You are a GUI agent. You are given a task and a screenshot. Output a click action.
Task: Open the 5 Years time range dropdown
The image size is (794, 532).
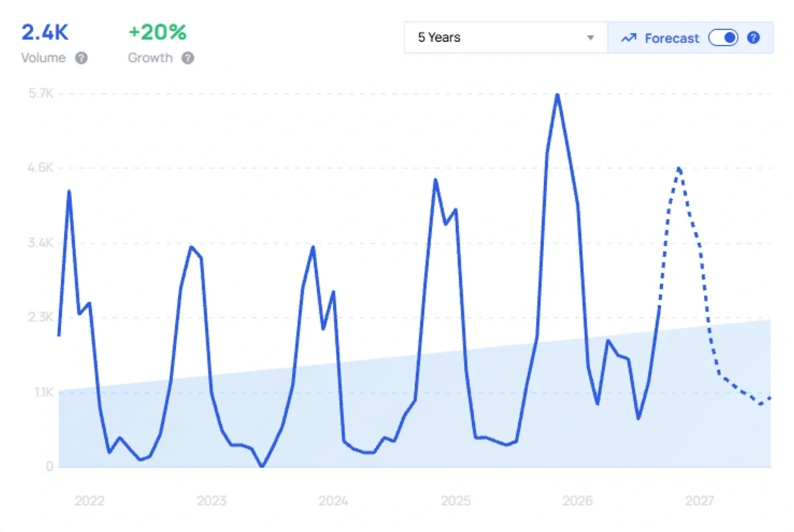506,38
